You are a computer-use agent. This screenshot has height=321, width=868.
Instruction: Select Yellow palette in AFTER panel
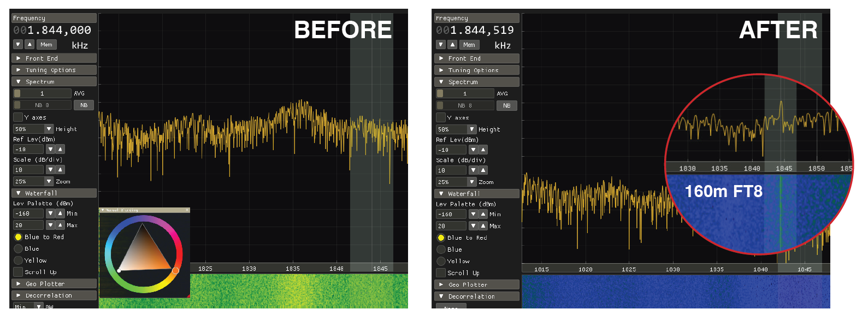441,261
